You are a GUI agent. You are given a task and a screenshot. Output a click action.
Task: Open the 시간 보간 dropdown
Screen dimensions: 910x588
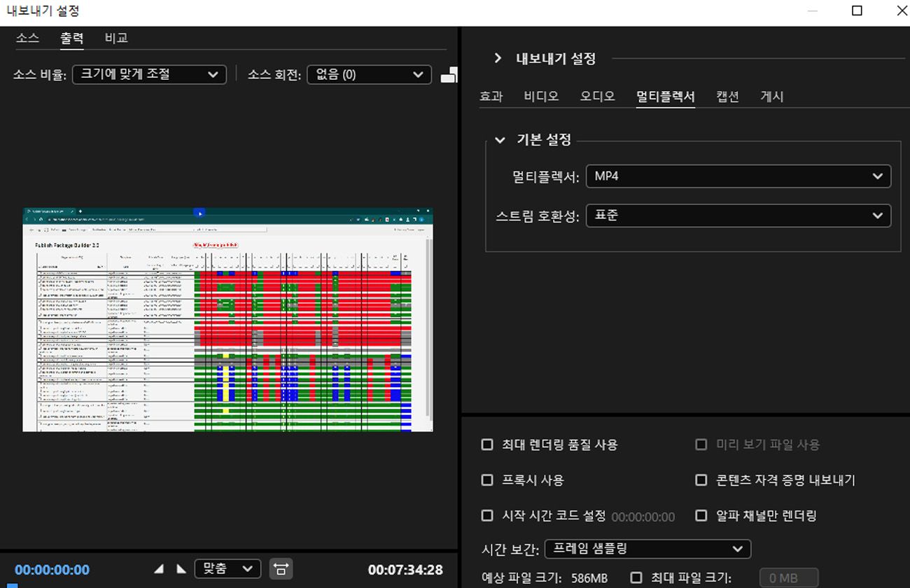(x=647, y=549)
